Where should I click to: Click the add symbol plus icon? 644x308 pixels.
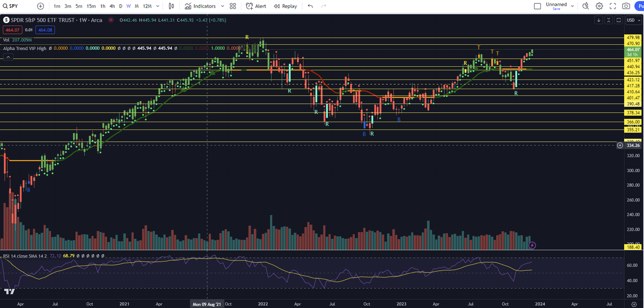click(x=41, y=6)
